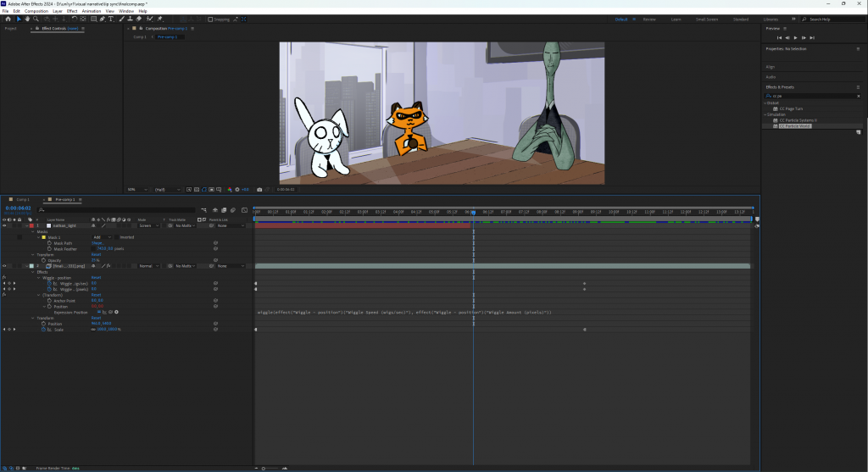The width and height of the screenshot is (868, 472).
Task: Jump to last frame in Preview panel
Action: click(812, 37)
